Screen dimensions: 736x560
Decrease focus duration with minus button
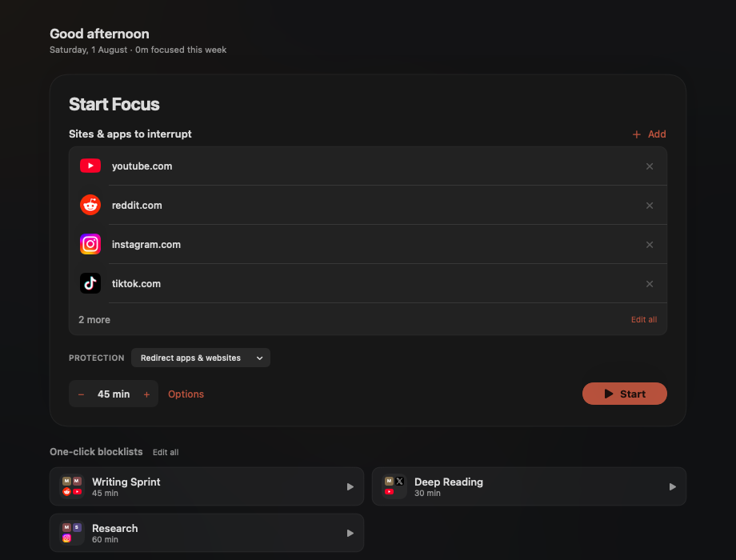click(x=82, y=394)
